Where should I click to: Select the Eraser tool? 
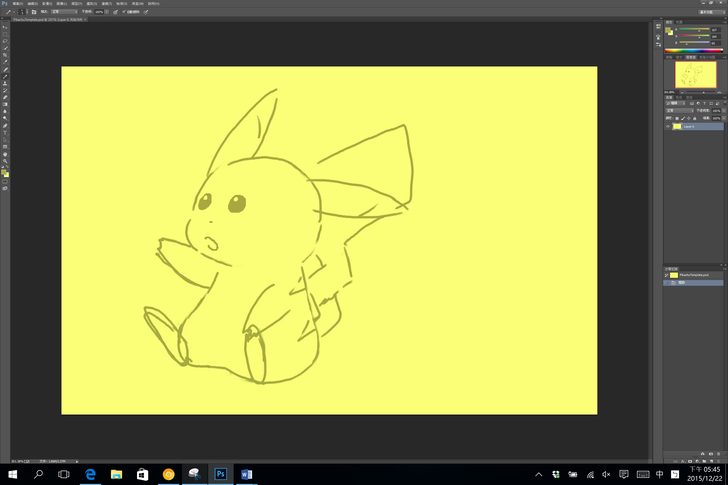click(x=5, y=97)
